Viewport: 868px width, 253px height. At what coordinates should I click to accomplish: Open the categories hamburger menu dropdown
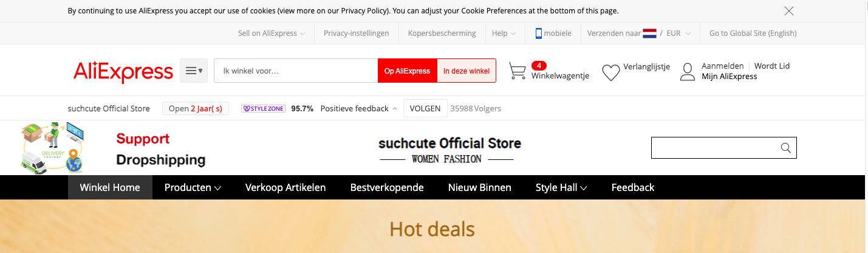tap(194, 71)
